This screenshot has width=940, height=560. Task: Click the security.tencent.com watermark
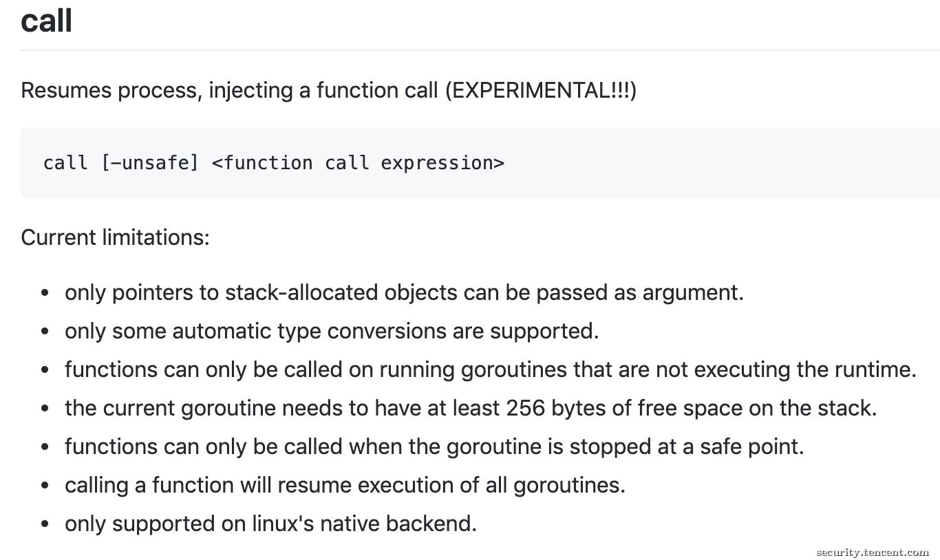[x=873, y=552]
